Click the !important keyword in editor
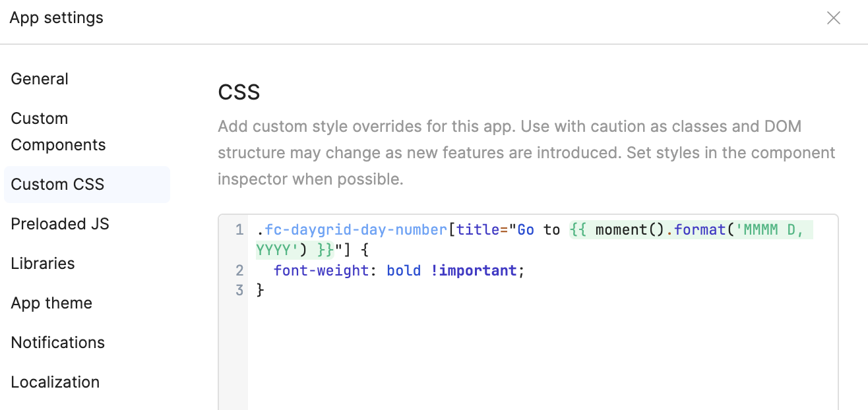868x410 pixels. 474,270
